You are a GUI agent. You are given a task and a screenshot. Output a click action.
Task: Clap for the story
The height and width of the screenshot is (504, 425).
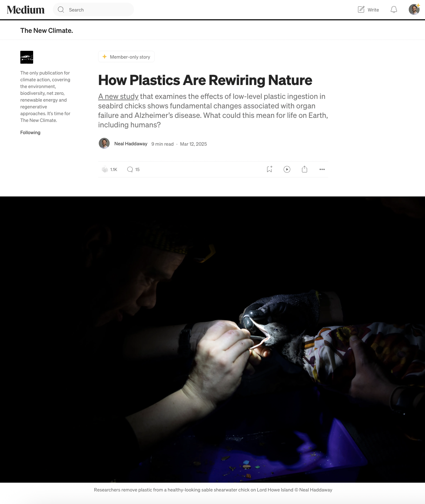coord(105,169)
